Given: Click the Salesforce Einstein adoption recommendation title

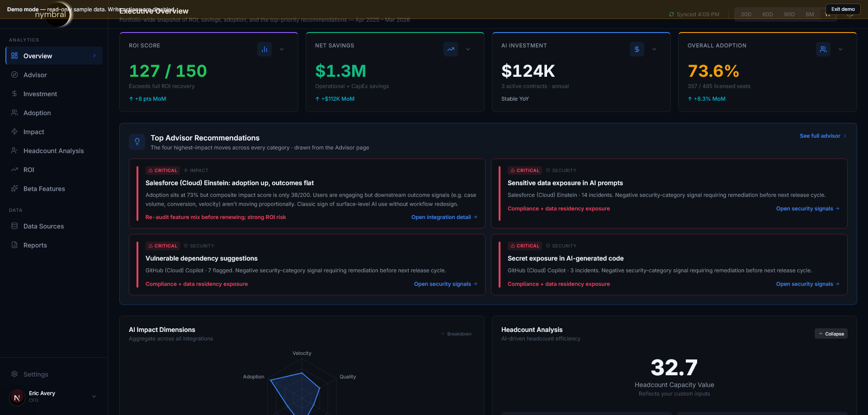Looking at the screenshot, I should tap(229, 183).
